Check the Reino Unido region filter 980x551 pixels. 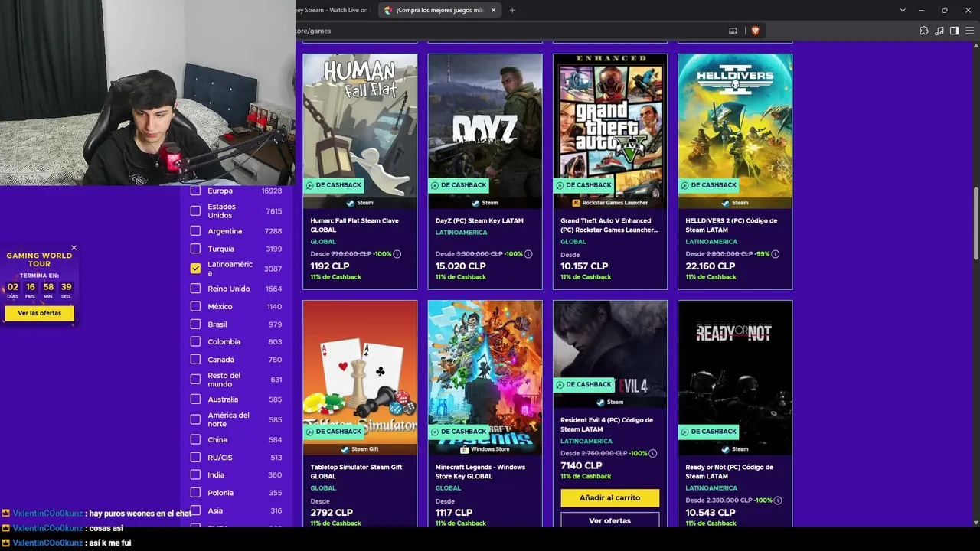coord(195,289)
